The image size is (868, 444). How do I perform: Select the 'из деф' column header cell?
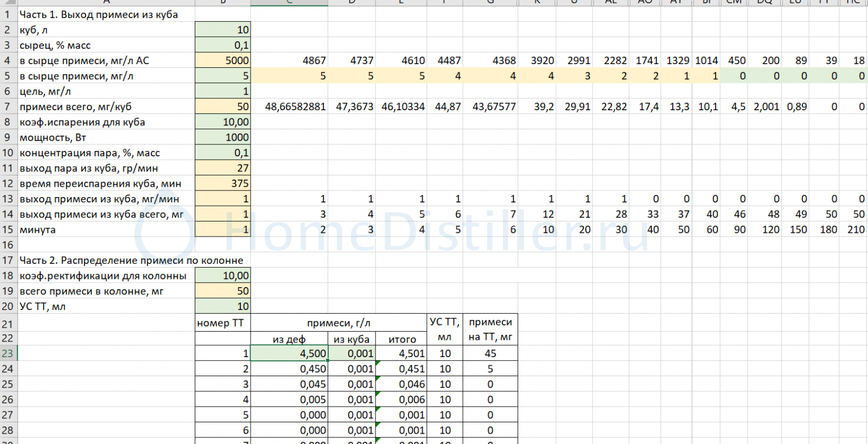click(289, 339)
